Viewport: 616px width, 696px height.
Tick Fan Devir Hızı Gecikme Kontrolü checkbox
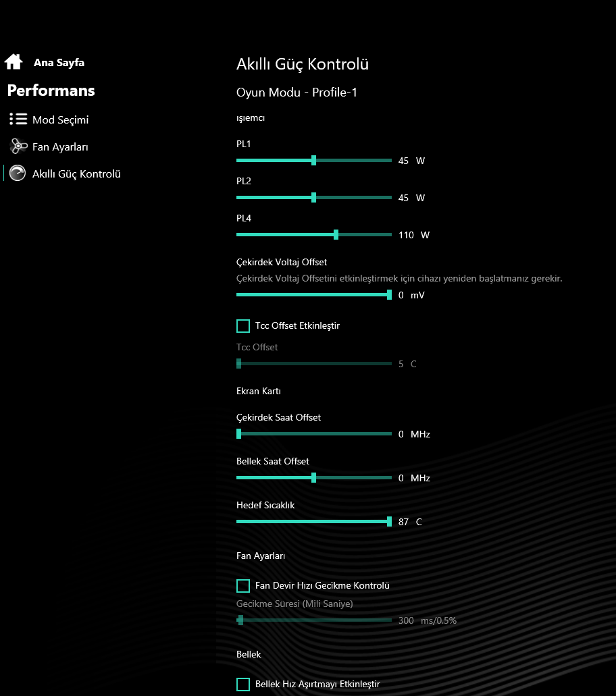point(243,586)
